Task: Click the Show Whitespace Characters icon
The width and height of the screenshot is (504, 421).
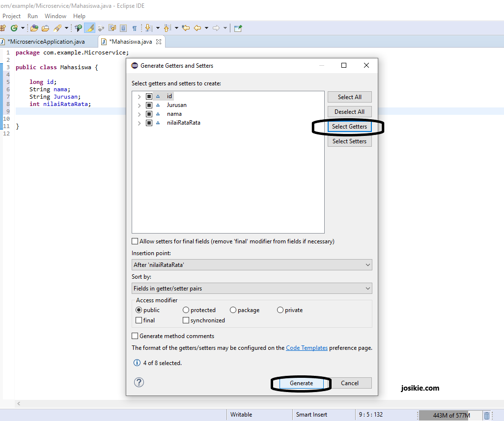Action: 134,28
